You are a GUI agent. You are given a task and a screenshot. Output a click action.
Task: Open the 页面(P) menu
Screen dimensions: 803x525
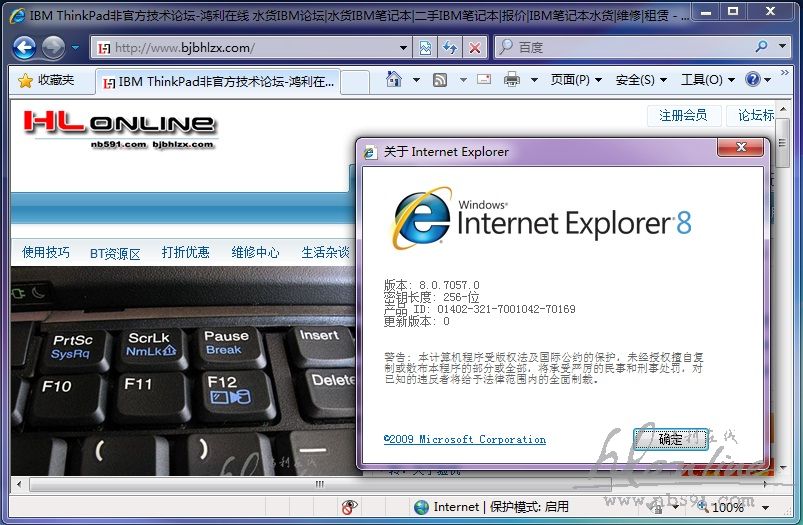tap(576, 80)
